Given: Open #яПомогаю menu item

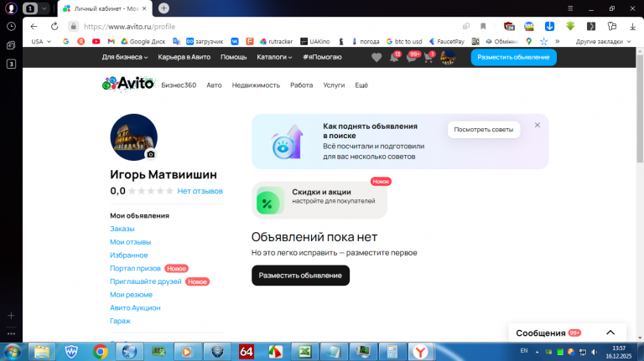Looking at the screenshot, I should pyautogui.click(x=322, y=57).
